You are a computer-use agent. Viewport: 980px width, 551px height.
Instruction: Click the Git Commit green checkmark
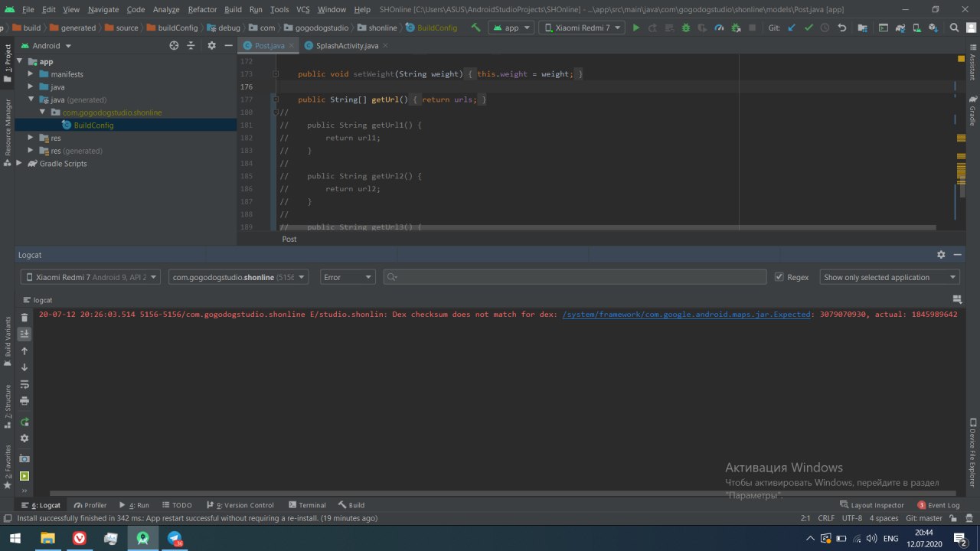(x=808, y=28)
